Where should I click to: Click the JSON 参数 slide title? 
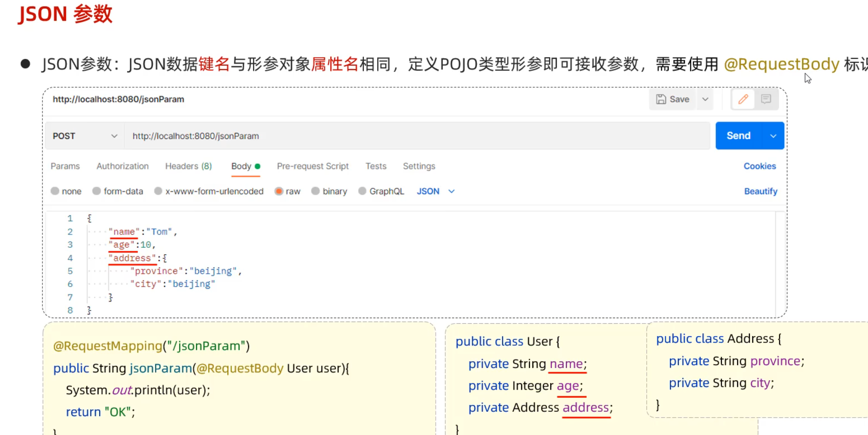[65, 14]
